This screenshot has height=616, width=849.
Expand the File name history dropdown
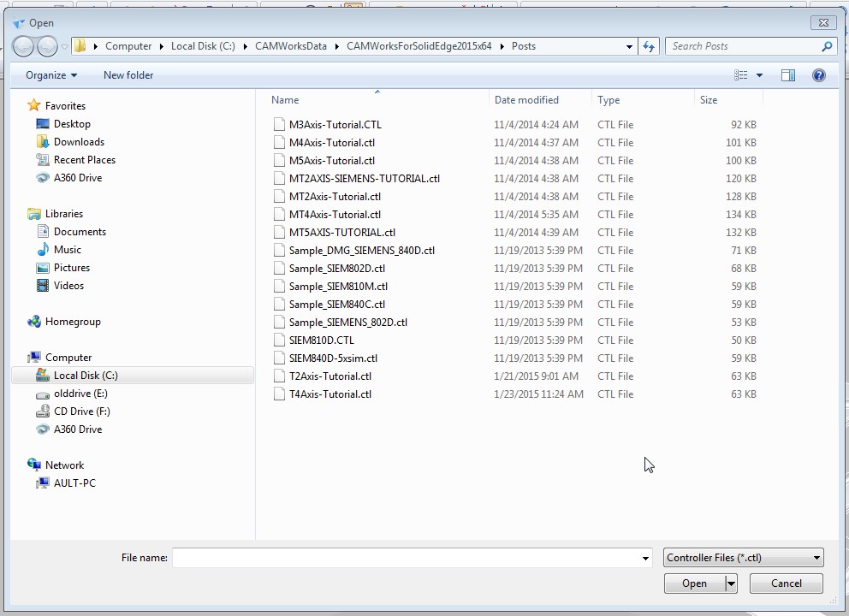tap(645, 558)
